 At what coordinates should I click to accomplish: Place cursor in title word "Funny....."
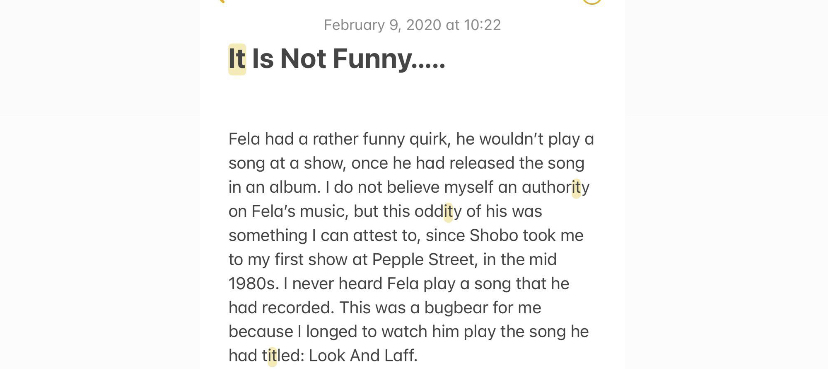tap(389, 59)
